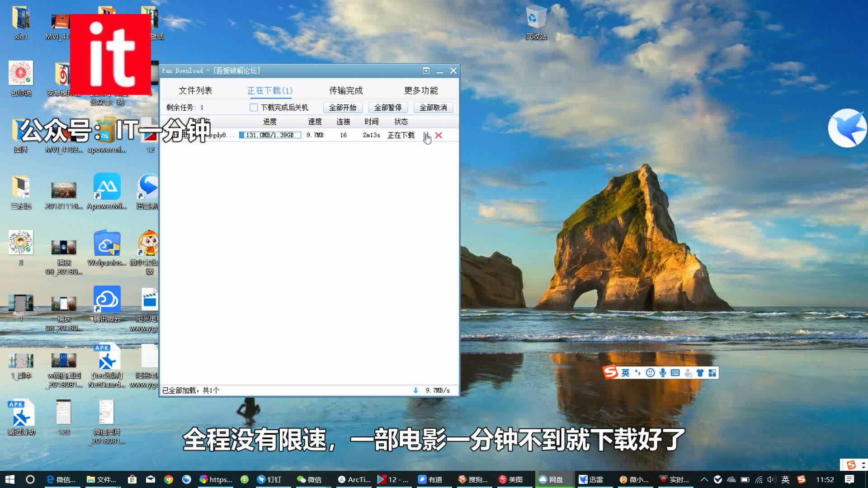Click the 连接 column header

(x=343, y=122)
